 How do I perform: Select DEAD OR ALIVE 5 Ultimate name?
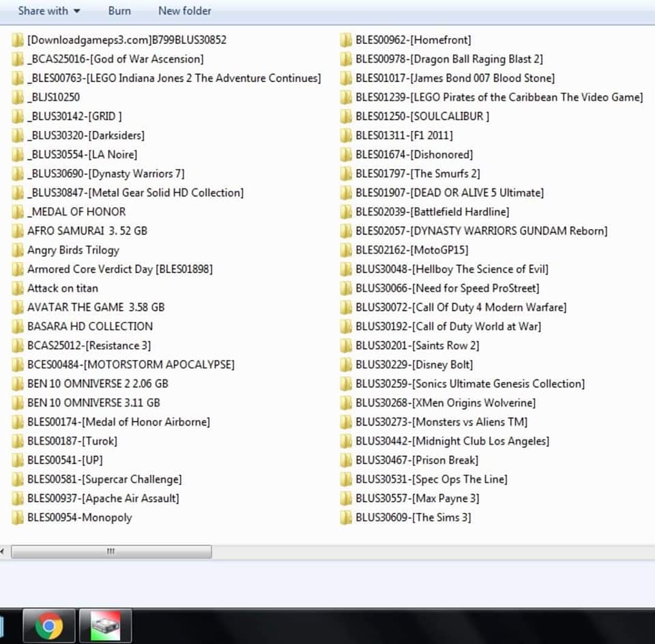tap(450, 193)
